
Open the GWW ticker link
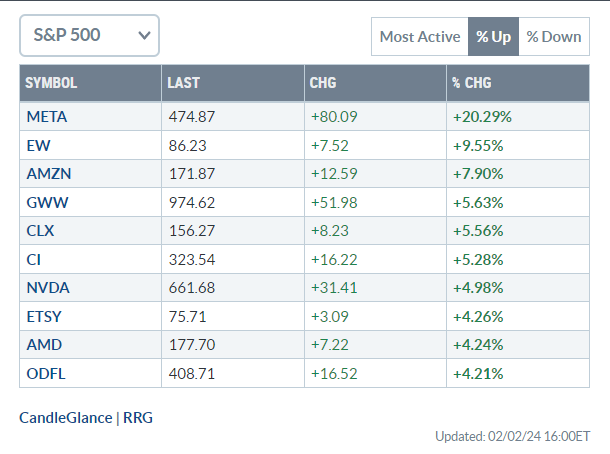45,202
